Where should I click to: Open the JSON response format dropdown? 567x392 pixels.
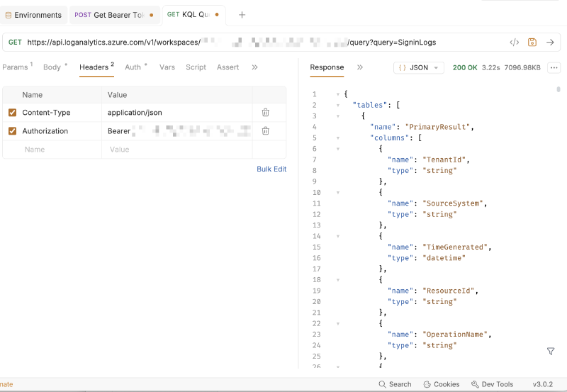tap(418, 68)
